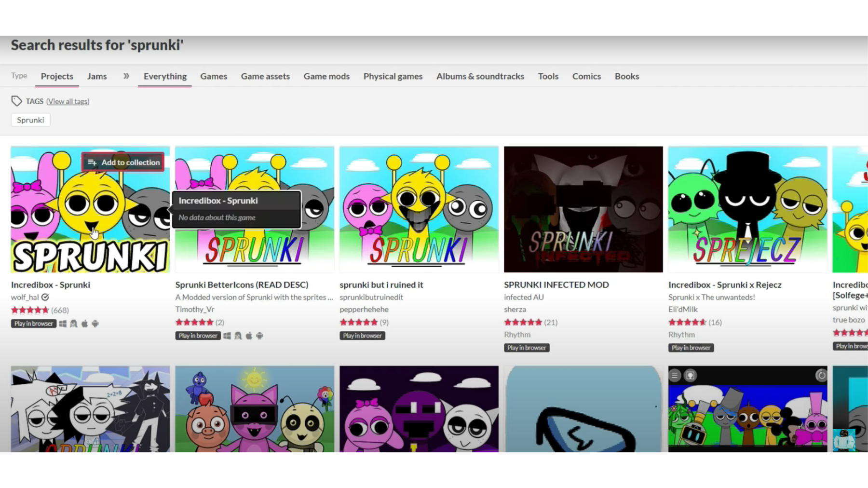Viewport: 868px width, 488px height.
Task: Click the "(668)" rating count
Action: (60, 310)
